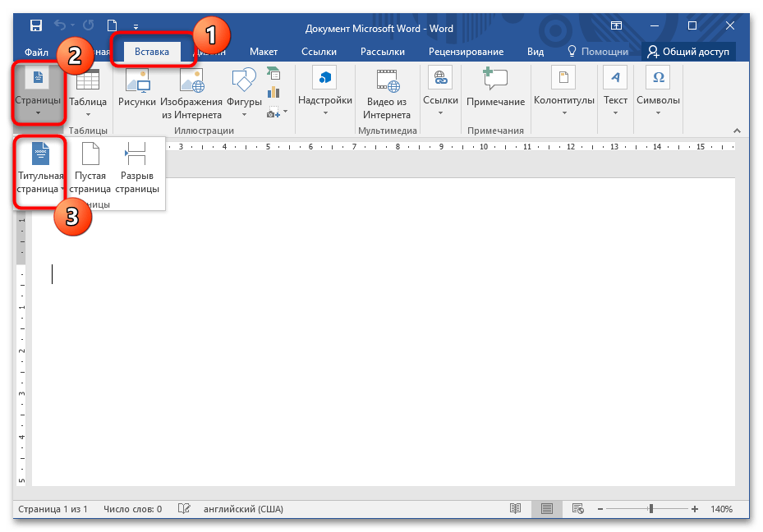
Task: Click Видео из Интернета icon
Action: point(387,94)
